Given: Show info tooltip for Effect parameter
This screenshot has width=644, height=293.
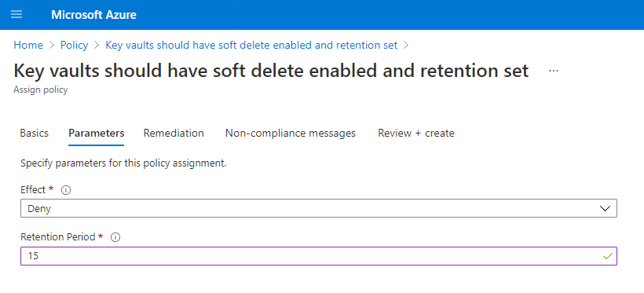Looking at the screenshot, I should pos(66,190).
